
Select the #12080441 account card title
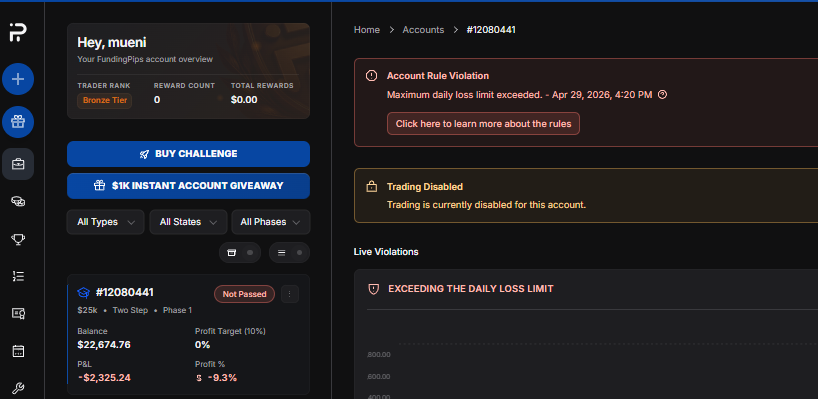(125, 293)
